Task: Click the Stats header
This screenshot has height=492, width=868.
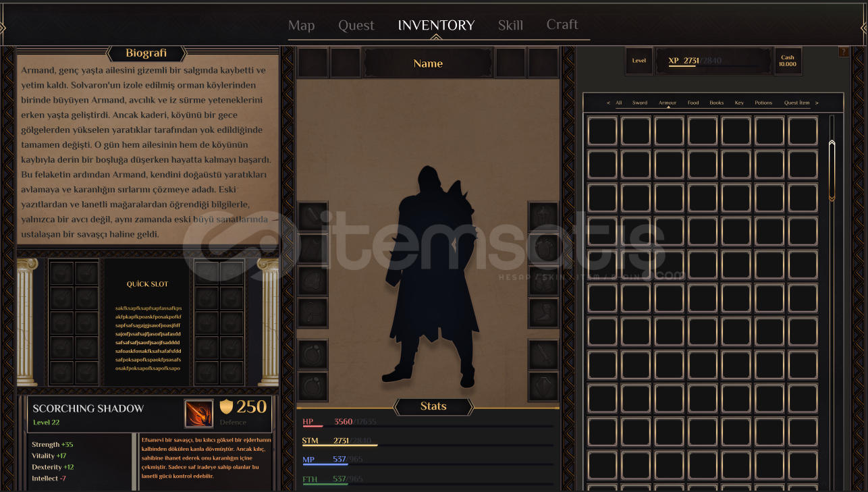Action: pos(433,406)
